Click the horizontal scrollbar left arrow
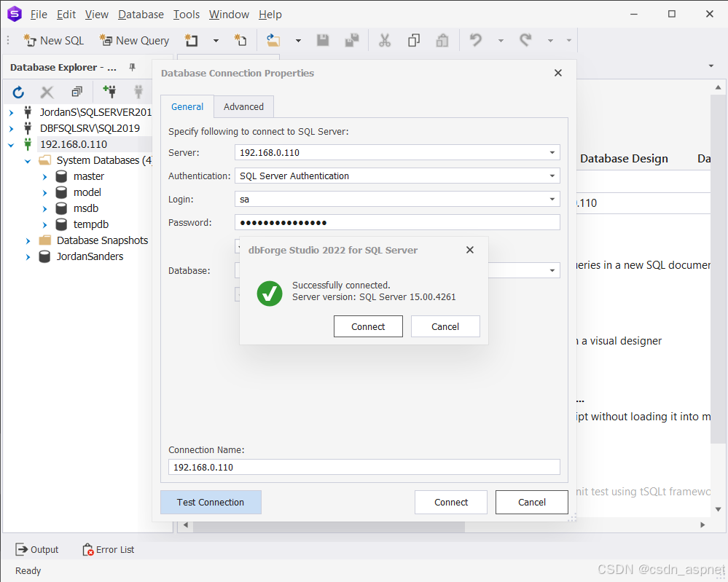The height and width of the screenshot is (582, 728). click(186, 525)
